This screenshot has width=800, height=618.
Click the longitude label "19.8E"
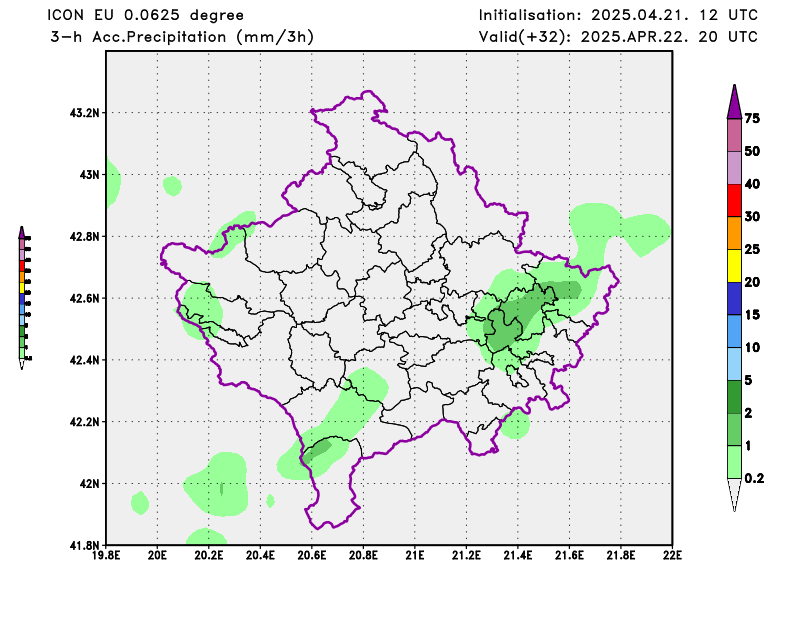106,555
